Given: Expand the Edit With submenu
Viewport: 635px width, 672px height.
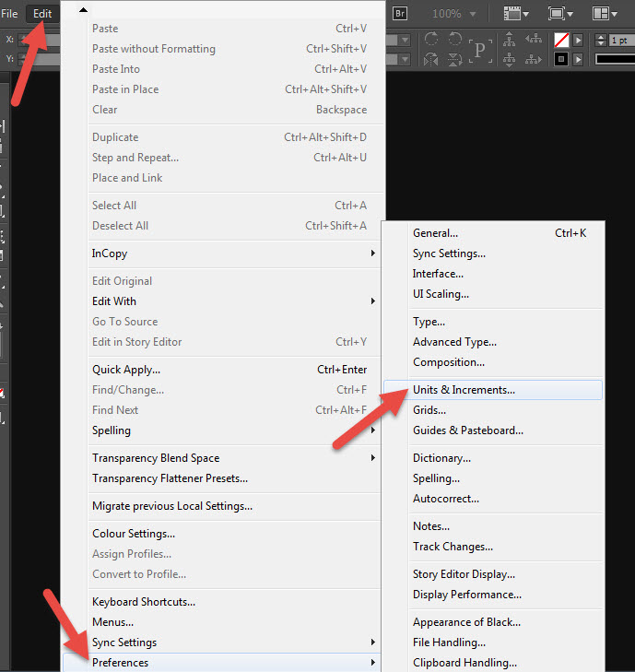Looking at the screenshot, I should pyautogui.click(x=234, y=301).
